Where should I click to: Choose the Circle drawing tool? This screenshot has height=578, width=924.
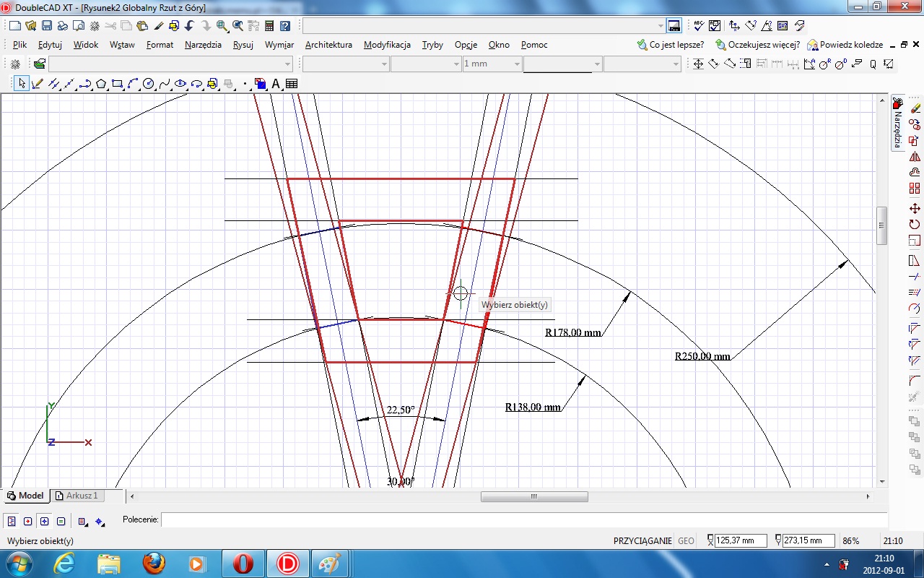click(x=149, y=84)
